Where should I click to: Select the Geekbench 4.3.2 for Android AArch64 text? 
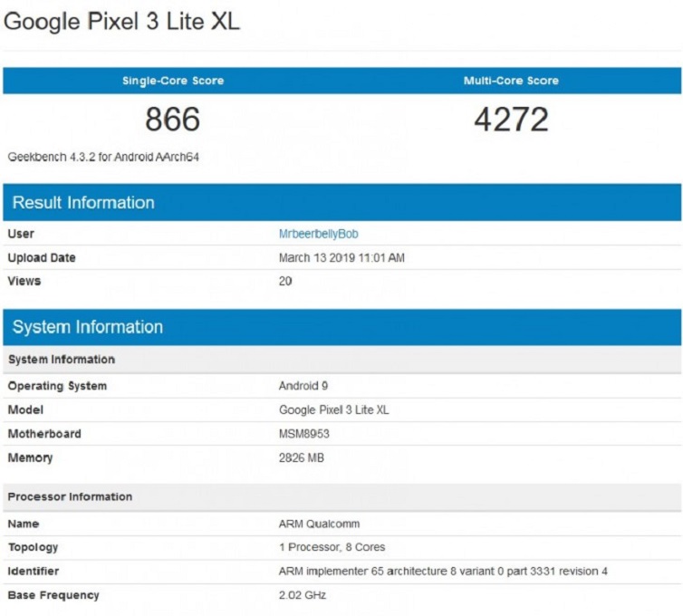point(103,157)
